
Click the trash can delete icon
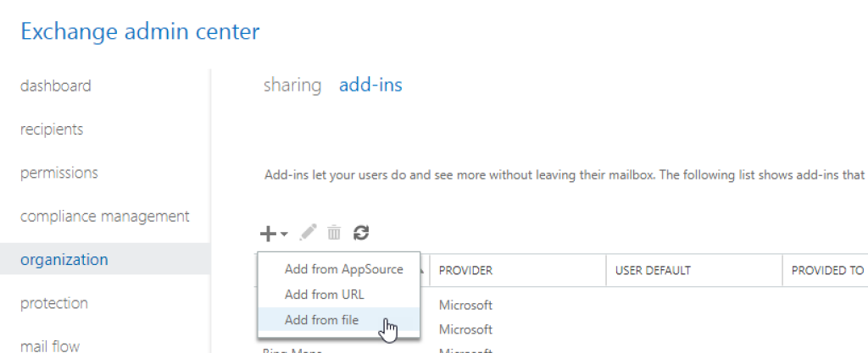coord(335,233)
